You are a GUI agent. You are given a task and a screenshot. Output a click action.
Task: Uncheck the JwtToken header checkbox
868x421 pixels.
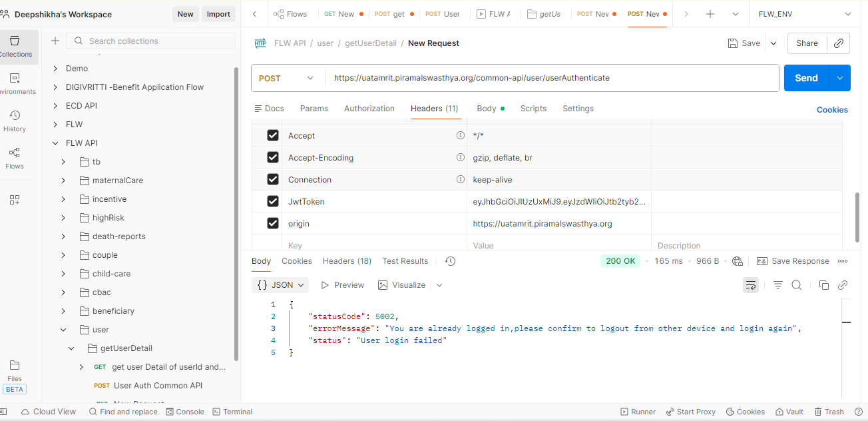click(273, 201)
